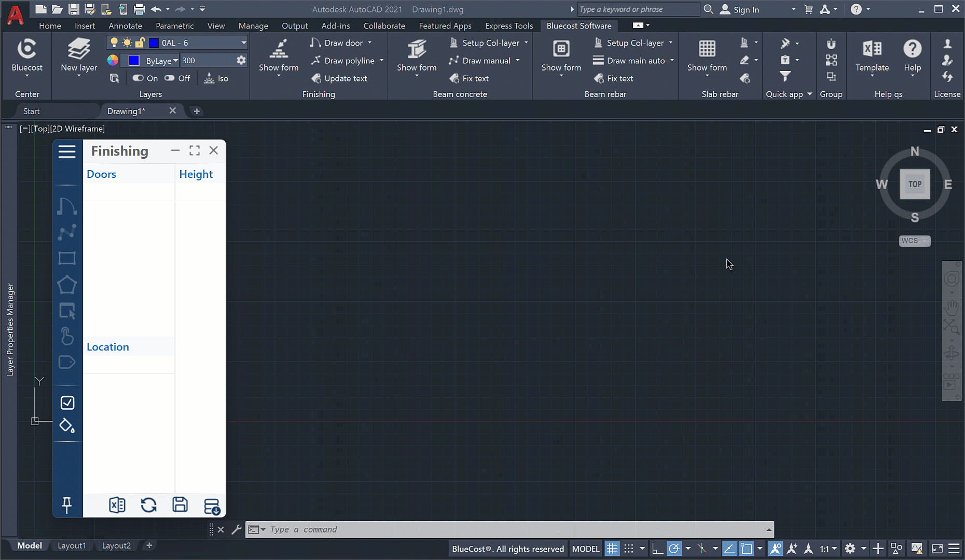Toggle layers On switch
The image size is (965, 560).
click(145, 78)
